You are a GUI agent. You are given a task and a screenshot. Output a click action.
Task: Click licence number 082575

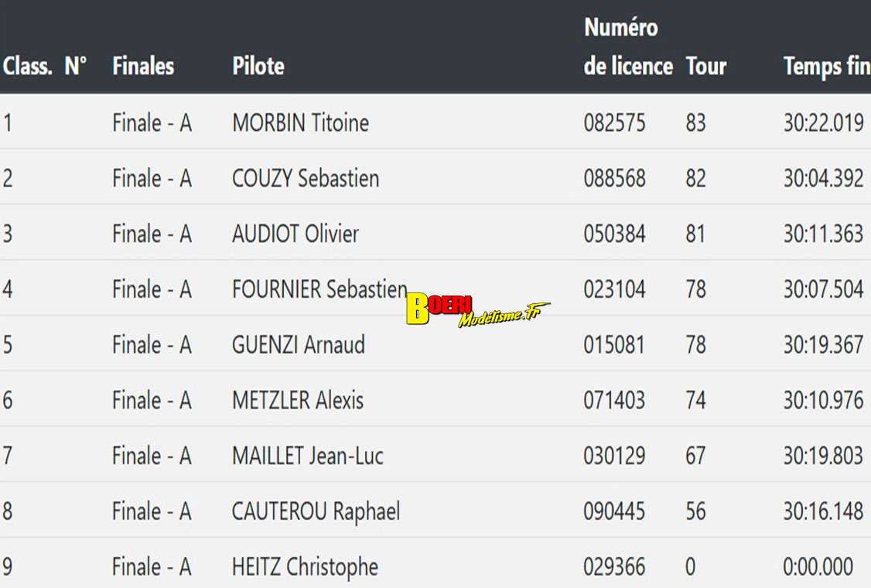click(x=614, y=123)
